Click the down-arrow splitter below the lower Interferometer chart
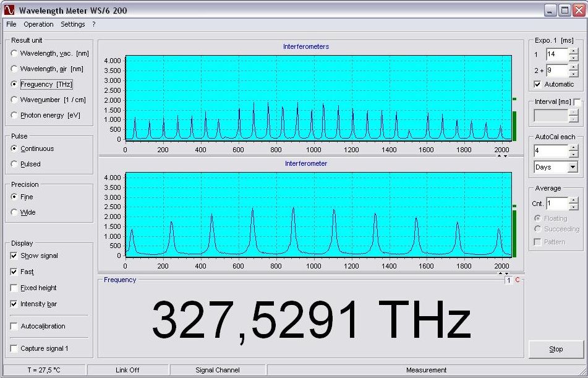The height and width of the screenshot is (378, 588). 506,273
